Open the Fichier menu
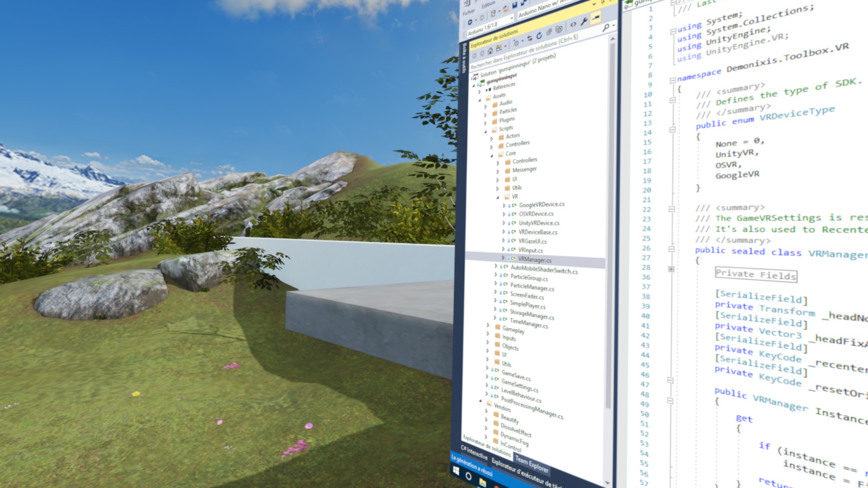 pos(468,12)
